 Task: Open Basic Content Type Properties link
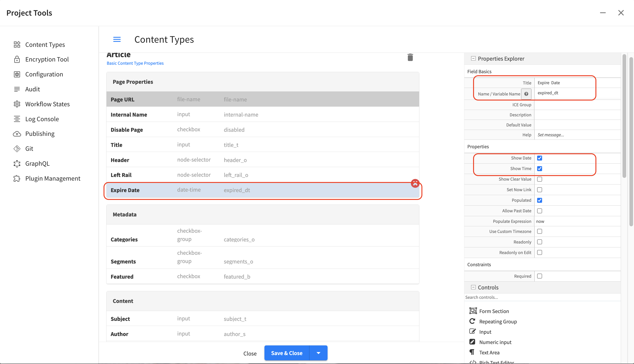(x=135, y=63)
